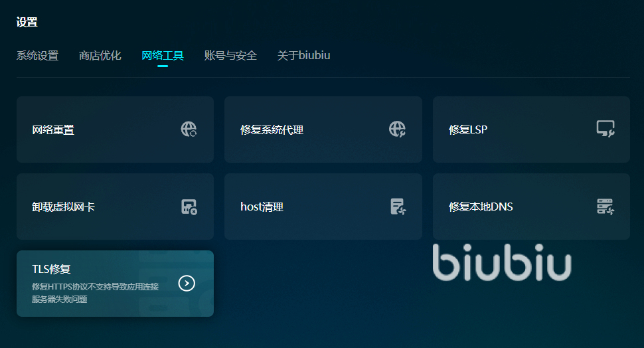Click the host清理 card label
644x348 pixels.
point(262,207)
